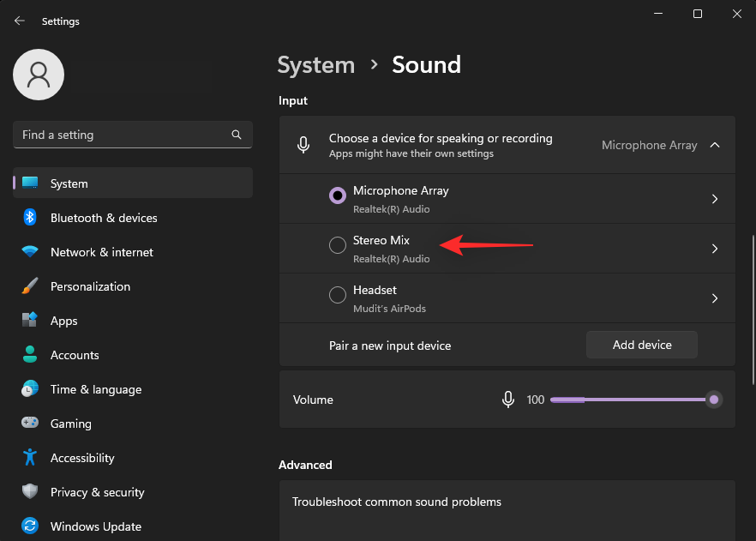Go to Privacy & security settings
756x541 pixels.
click(97, 492)
